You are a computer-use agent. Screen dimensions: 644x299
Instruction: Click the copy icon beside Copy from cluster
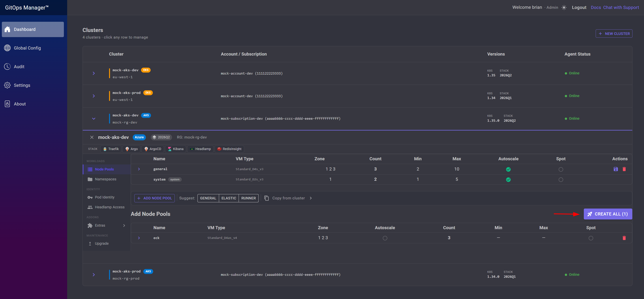pyautogui.click(x=266, y=198)
